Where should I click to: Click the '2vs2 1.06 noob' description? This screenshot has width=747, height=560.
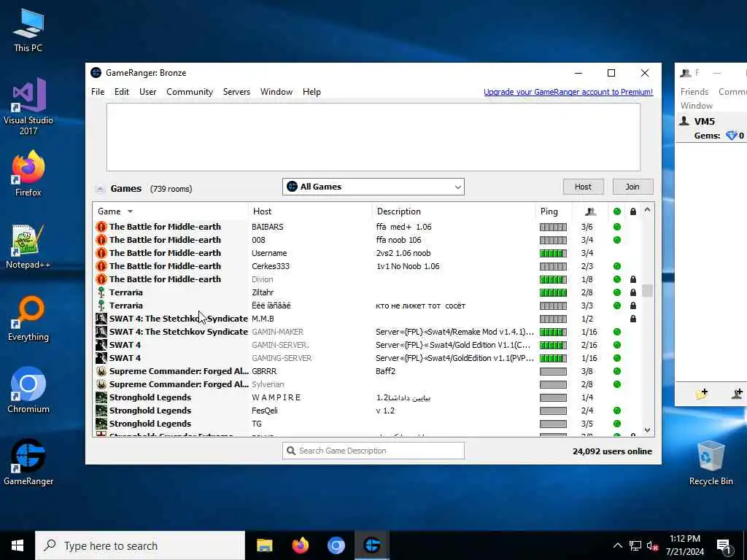pos(403,253)
